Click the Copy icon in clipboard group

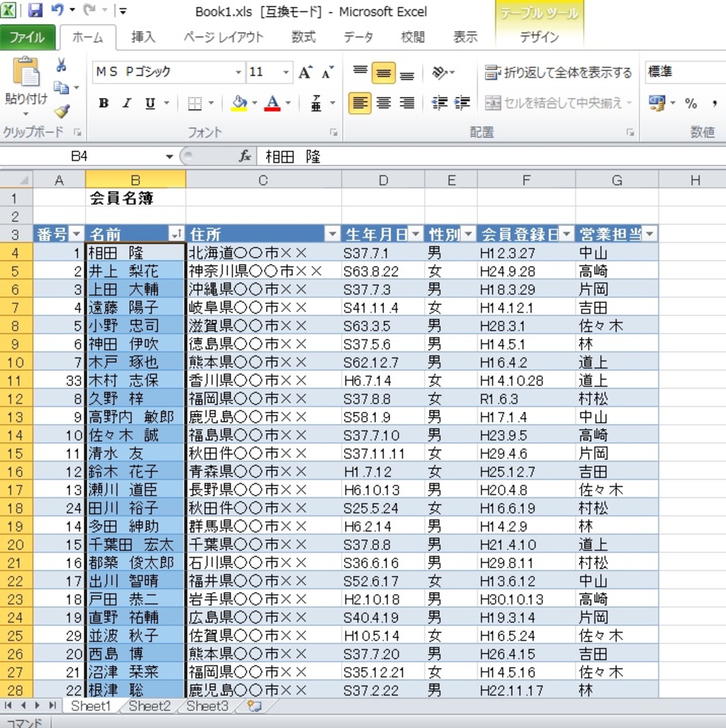coord(61,87)
